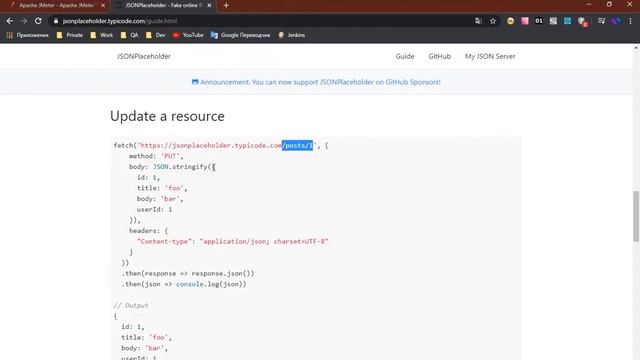Reload the current page
The height and width of the screenshot is (360, 640).
(38, 21)
